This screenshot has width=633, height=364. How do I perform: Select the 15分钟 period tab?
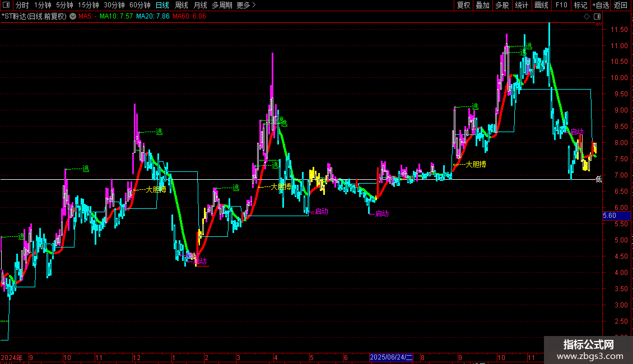click(89, 5)
